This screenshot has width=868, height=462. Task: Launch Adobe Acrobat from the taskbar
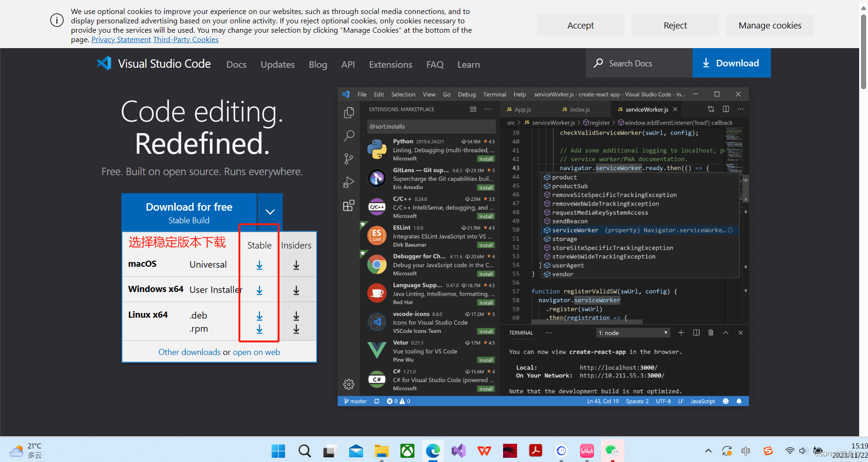pos(535,451)
